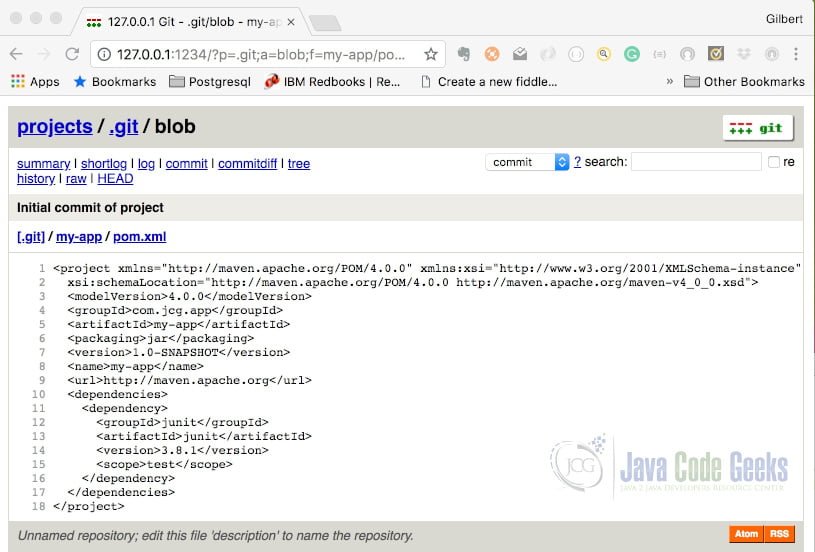Bookmark this page with the star icon
This screenshot has height=552, width=815.
(x=430, y=54)
